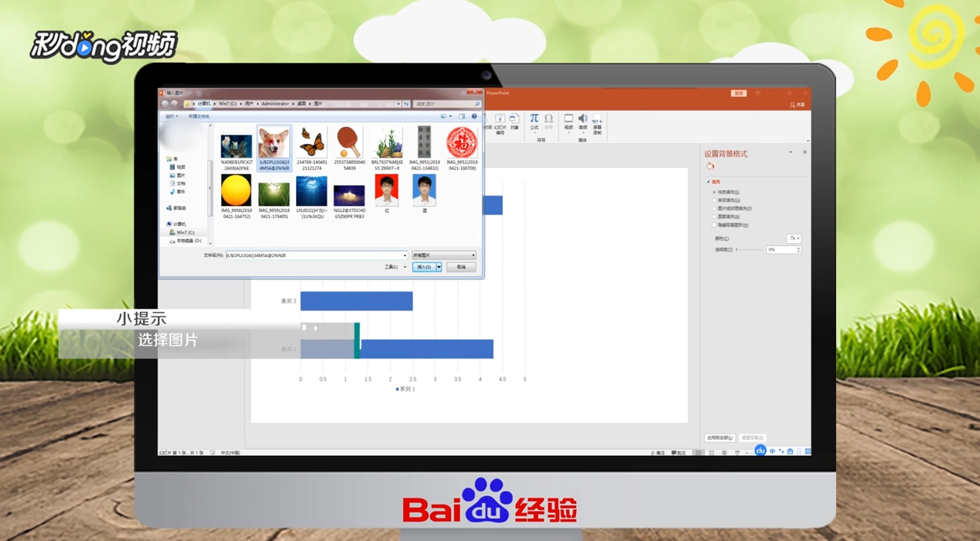Open 图片 Pictures in the sidebar

click(x=178, y=176)
